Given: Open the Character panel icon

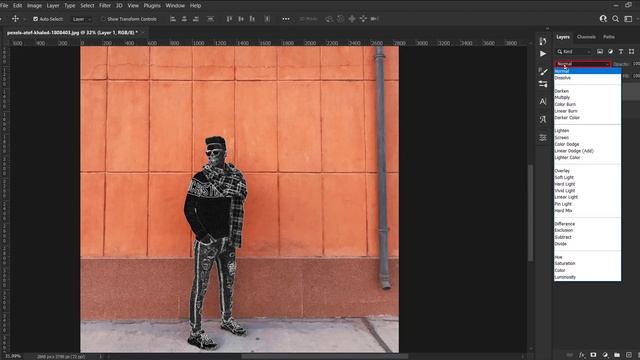Looking at the screenshot, I should tap(543, 101).
